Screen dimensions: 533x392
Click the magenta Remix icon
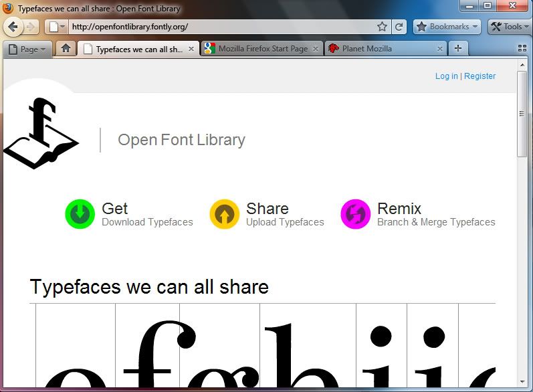[355, 214]
